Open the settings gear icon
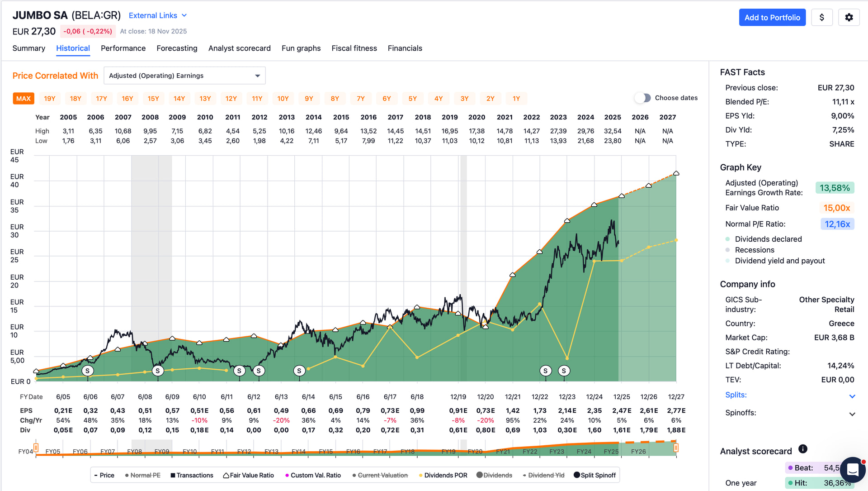Screen dimensions: 868x491 849,18
